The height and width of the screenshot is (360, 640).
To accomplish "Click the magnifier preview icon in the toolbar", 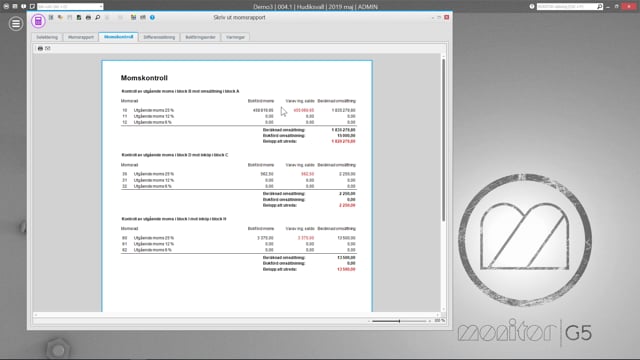I will (x=98, y=18).
